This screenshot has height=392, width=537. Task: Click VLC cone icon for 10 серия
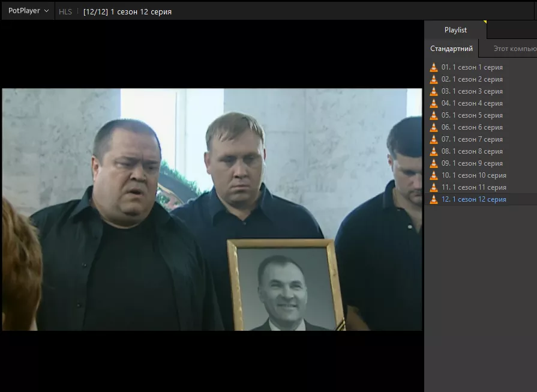[434, 175]
